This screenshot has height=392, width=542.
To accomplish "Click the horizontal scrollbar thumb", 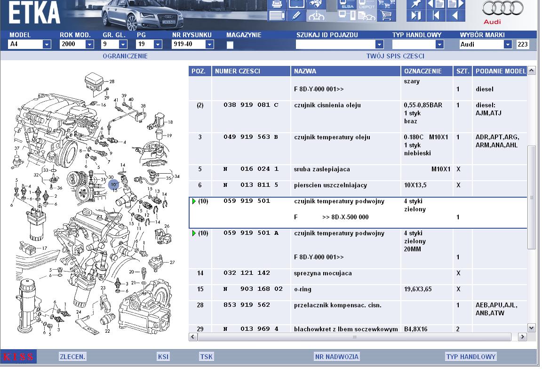I will (x=354, y=336).
